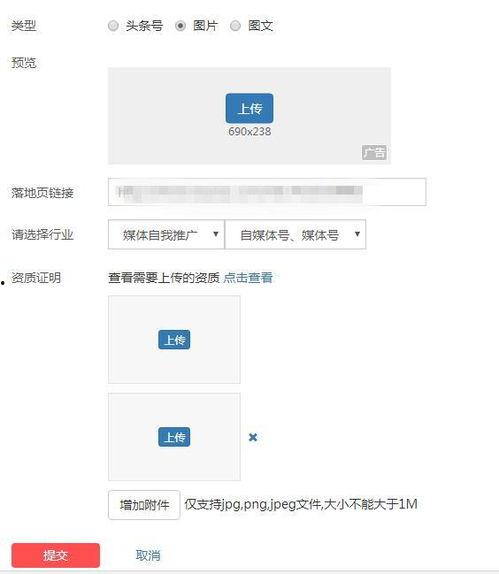Remove second attachment with X icon
The image size is (499, 574).
tap(253, 437)
